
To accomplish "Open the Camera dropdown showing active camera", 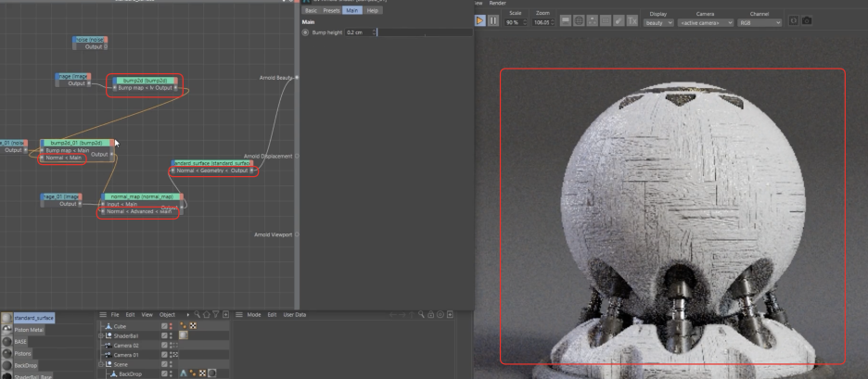I will (705, 22).
